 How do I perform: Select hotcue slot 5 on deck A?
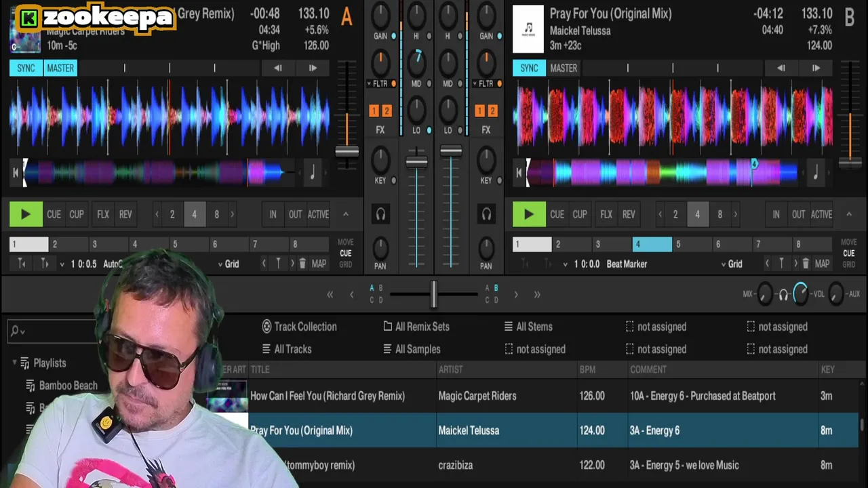click(189, 244)
